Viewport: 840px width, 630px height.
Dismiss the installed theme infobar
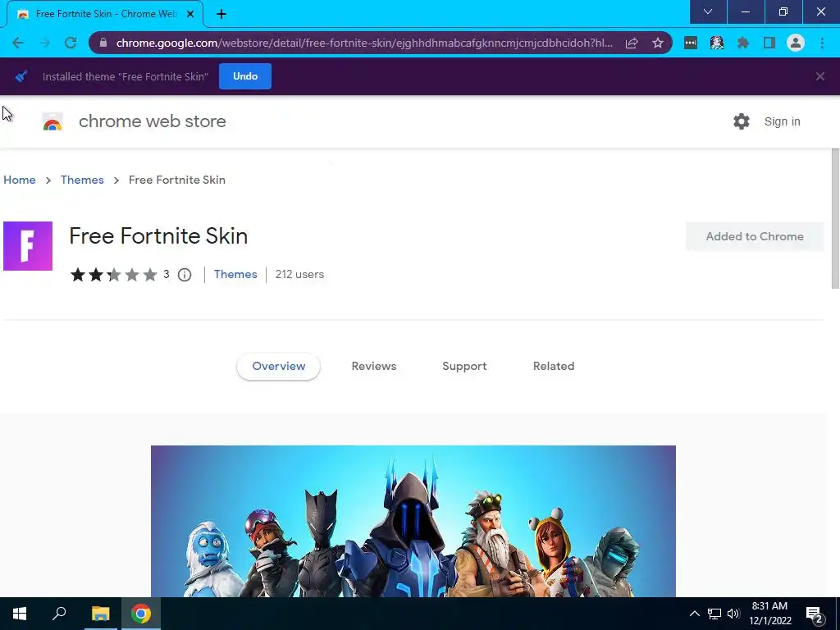coord(820,76)
